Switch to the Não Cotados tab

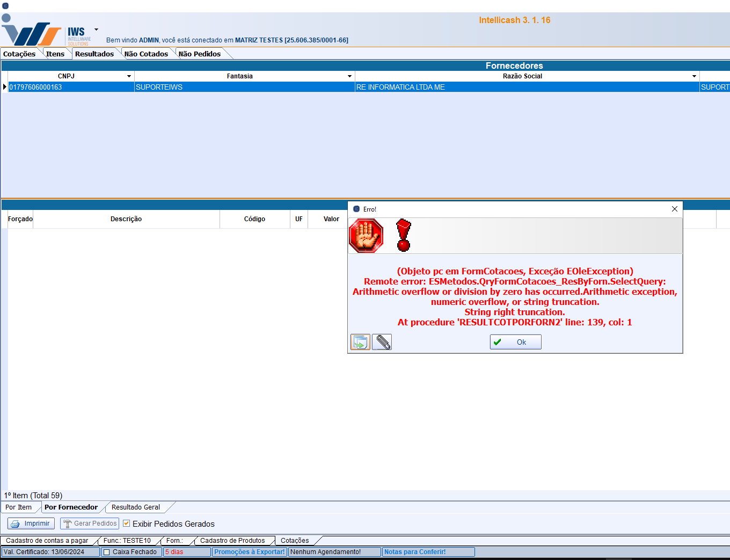pyautogui.click(x=146, y=54)
